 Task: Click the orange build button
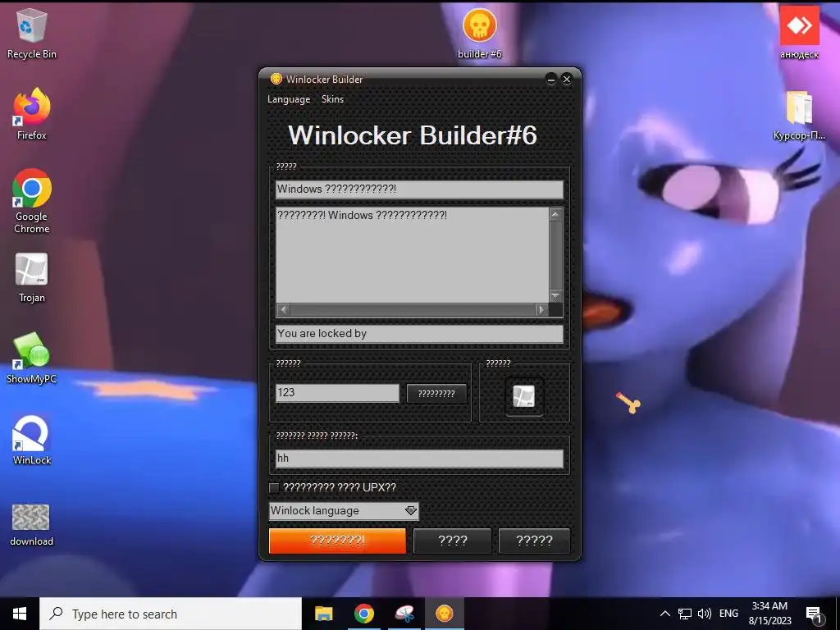[337, 541]
